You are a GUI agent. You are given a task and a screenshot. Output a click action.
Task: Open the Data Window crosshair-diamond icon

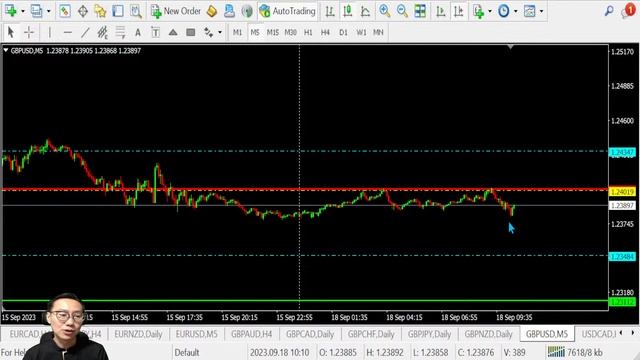coord(83,11)
